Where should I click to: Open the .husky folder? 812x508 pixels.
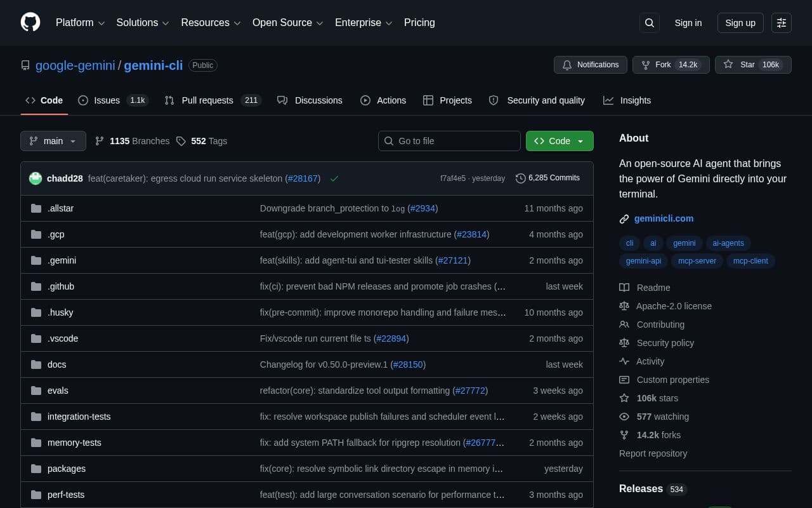[60, 312]
